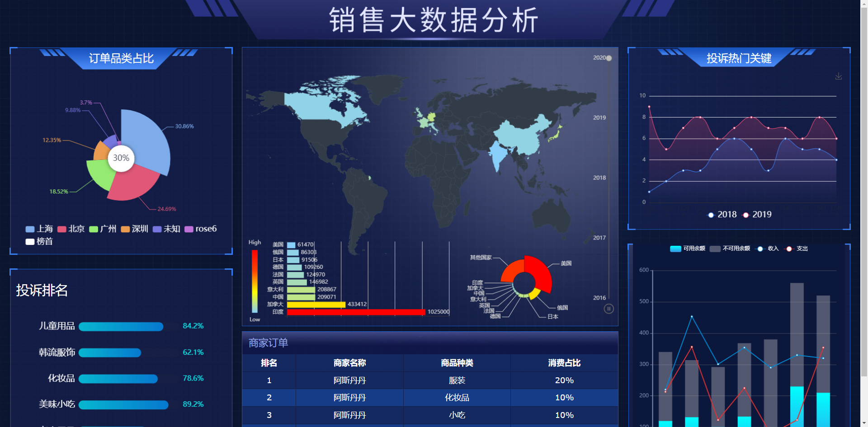Pause the map timeline playback
Screen dimensions: 868x427
point(609,309)
